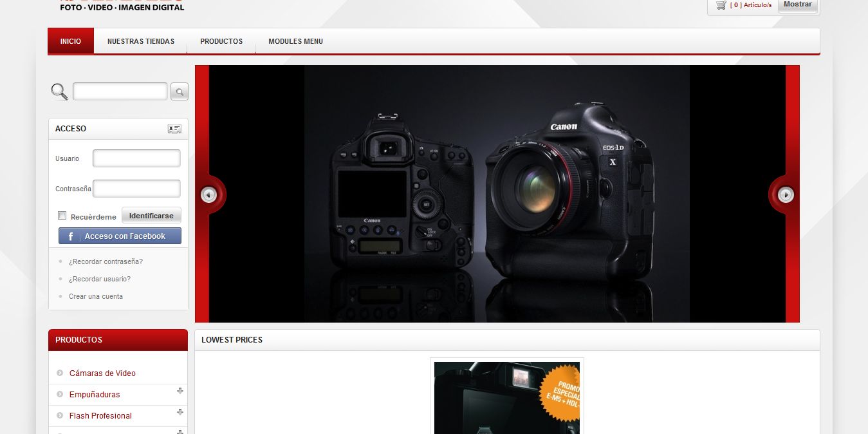Click the Mostrar cart button
868x434 pixels.
(798, 5)
